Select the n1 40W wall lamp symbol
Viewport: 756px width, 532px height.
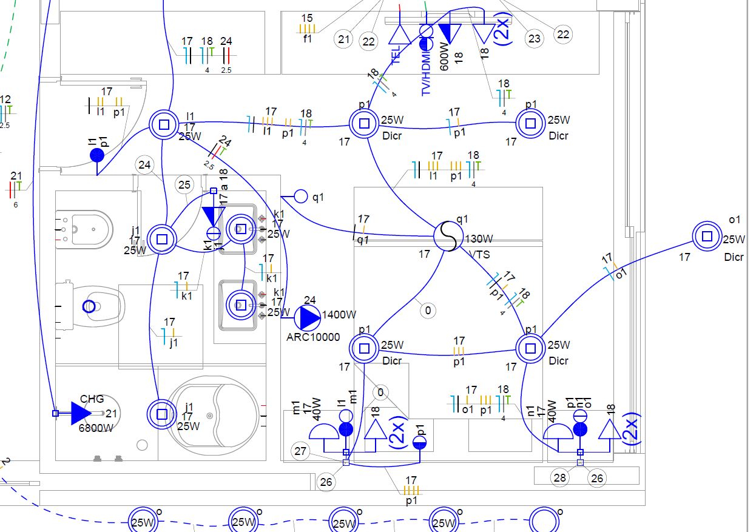pyautogui.click(x=558, y=431)
